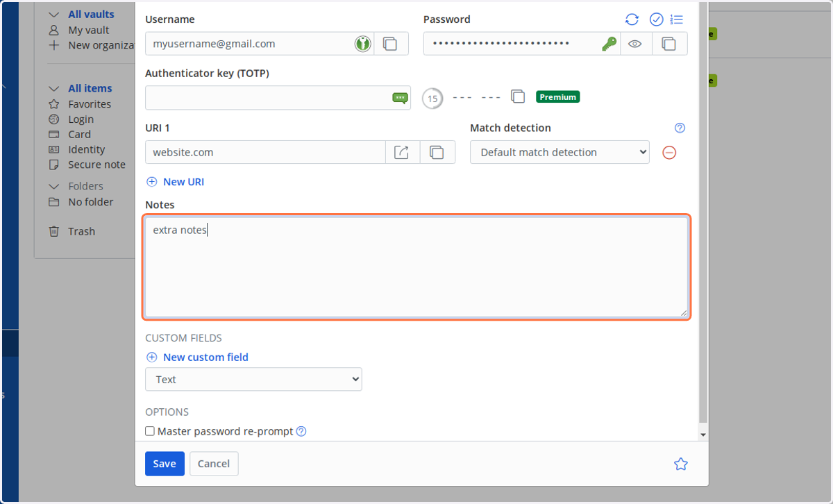Copy the TOTP verification code
833x504 pixels.
point(518,96)
